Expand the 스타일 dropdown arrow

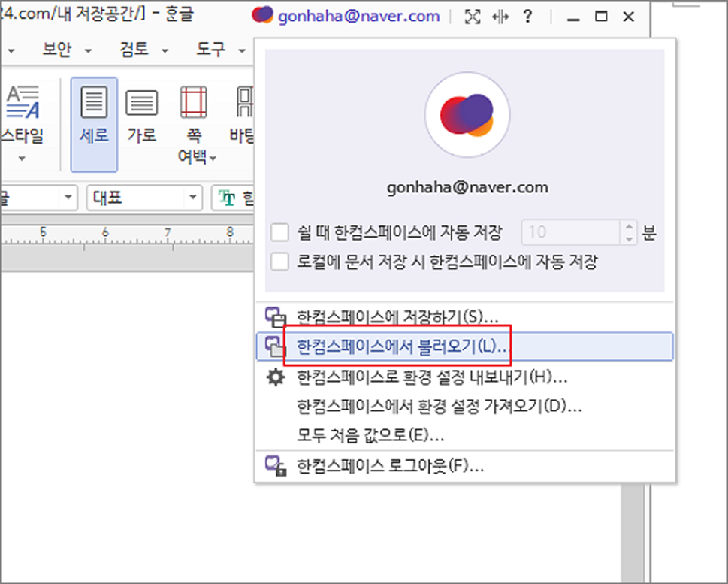coord(22,159)
